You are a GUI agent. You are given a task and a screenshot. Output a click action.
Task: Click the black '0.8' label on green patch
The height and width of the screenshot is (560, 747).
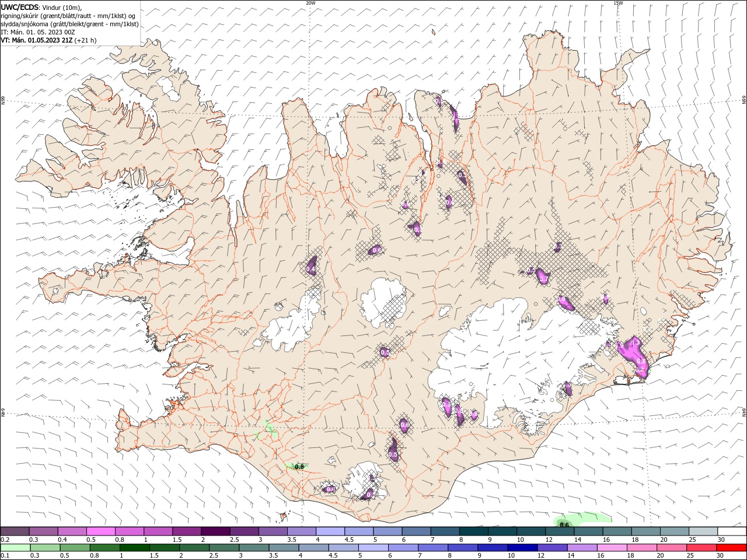[x=299, y=467]
